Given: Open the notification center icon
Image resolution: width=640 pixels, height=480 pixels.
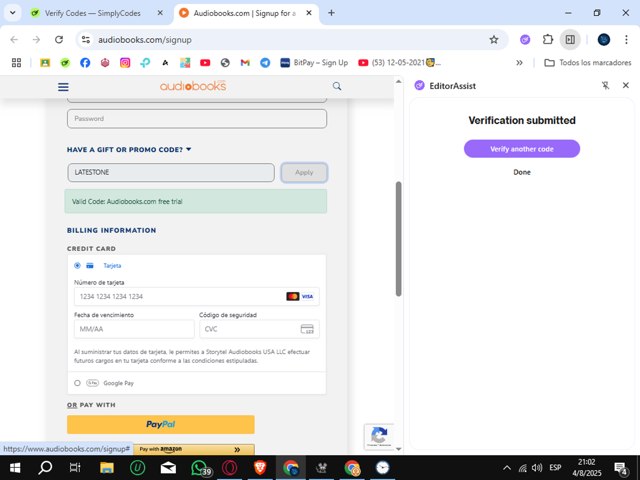Looking at the screenshot, I should 621,468.
